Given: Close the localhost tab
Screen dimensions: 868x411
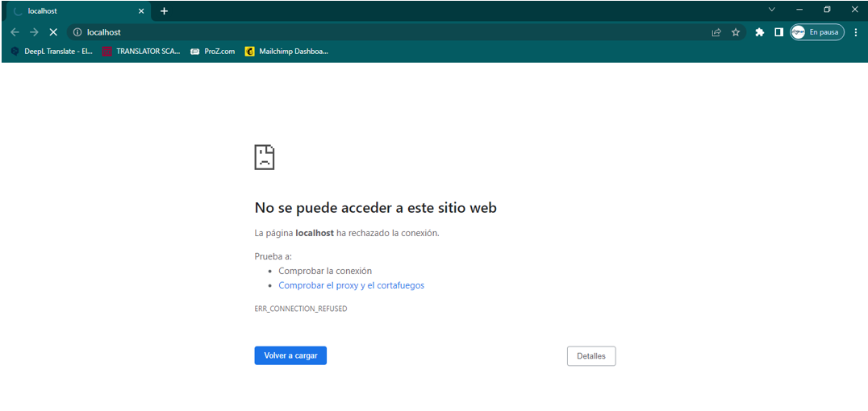Looking at the screenshot, I should 141,11.
